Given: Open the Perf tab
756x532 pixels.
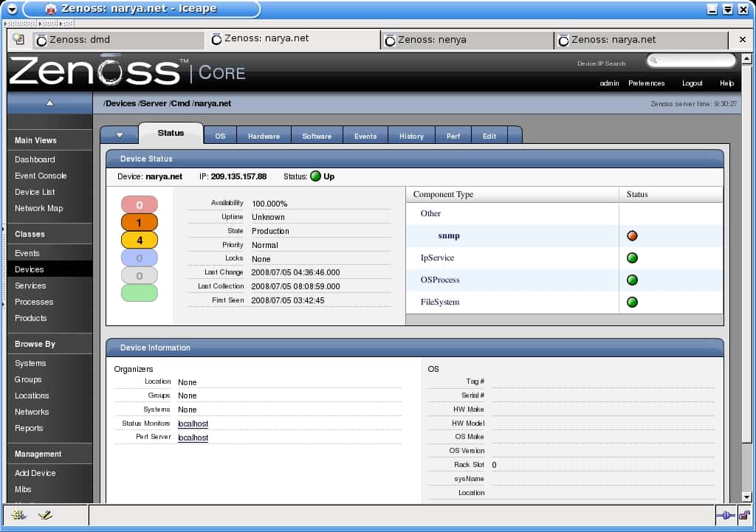Looking at the screenshot, I should click(453, 136).
